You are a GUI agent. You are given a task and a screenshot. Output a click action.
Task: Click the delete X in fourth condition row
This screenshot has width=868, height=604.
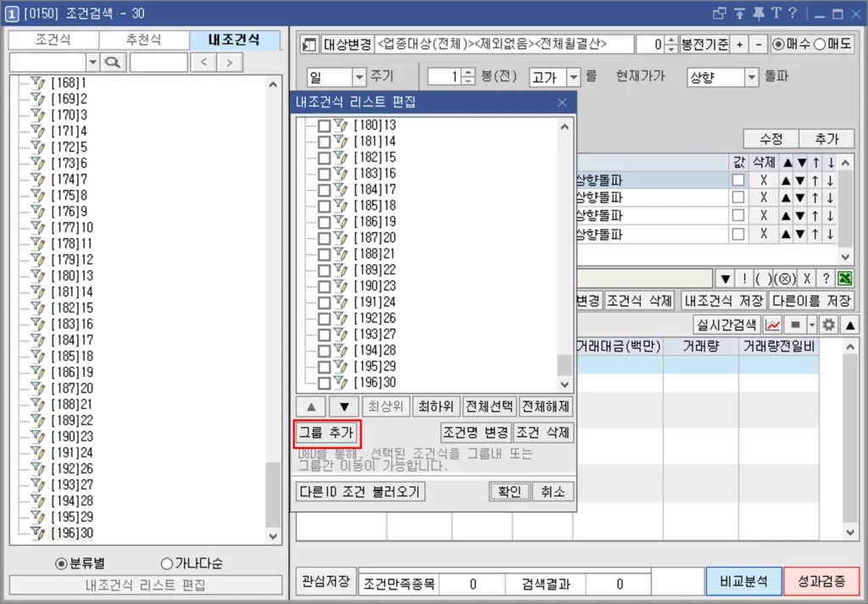[764, 234]
